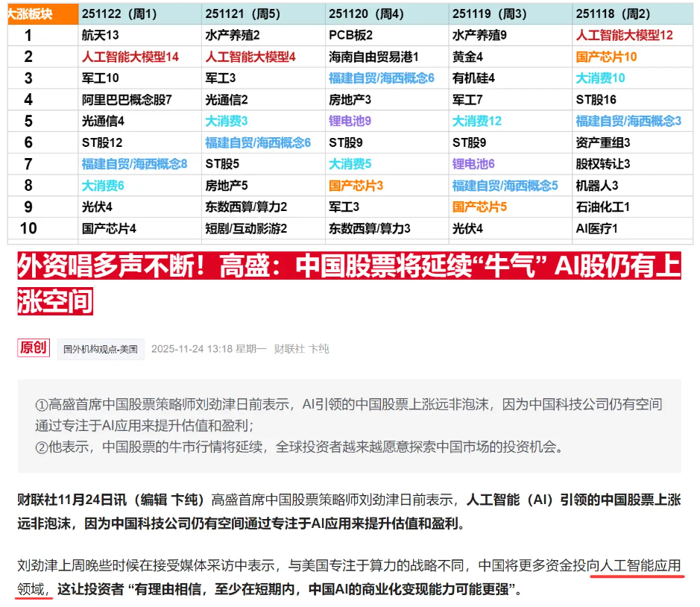Select the 251118（周2） column header
This screenshot has height=607, width=700.
tap(614, 13)
